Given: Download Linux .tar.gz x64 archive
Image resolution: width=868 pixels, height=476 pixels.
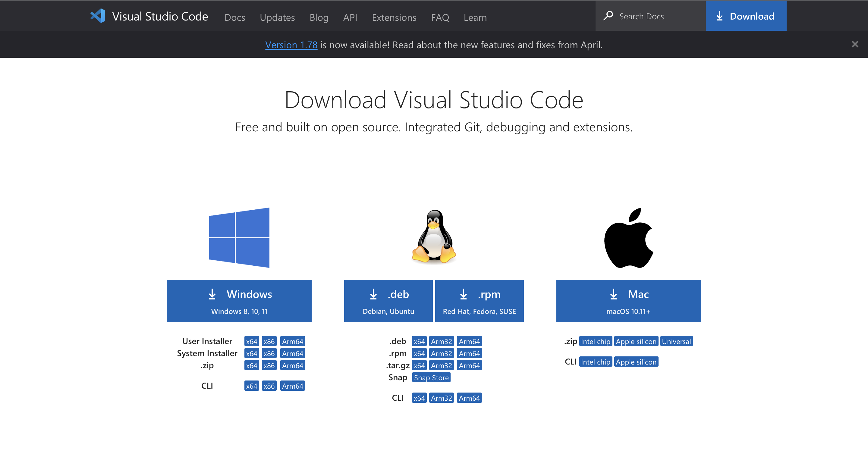Looking at the screenshot, I should (x=419, y=365).
